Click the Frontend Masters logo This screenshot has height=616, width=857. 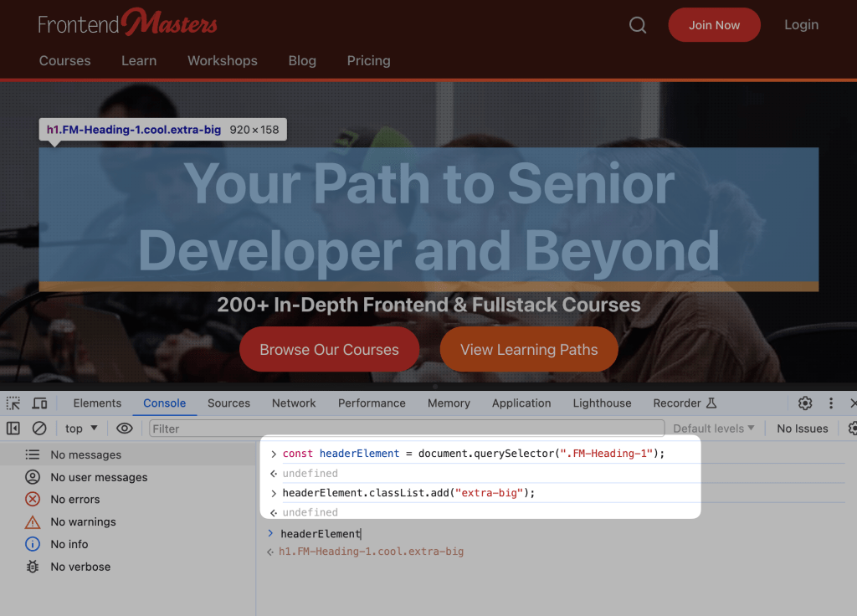127,23
